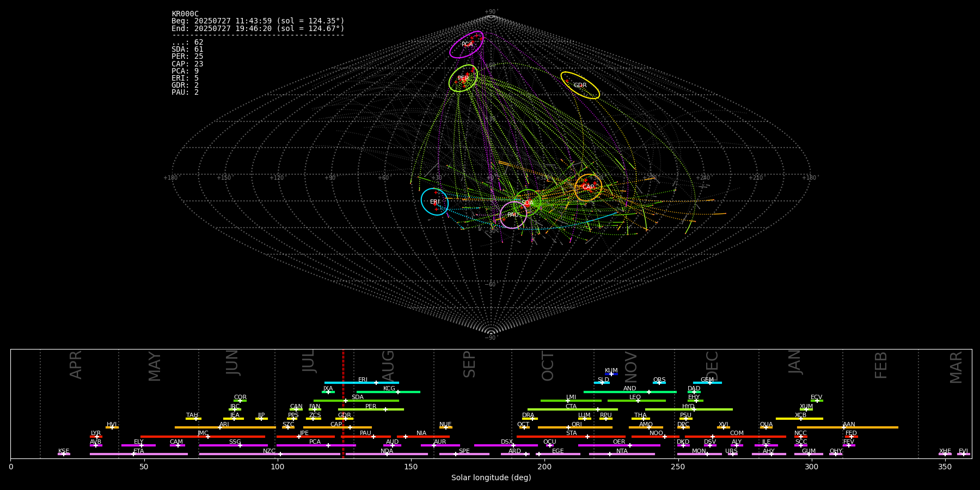Viewport: 980px width, 490px height.
Task: Click the QUA shower label in the timeline
Action: coord(767,425)
